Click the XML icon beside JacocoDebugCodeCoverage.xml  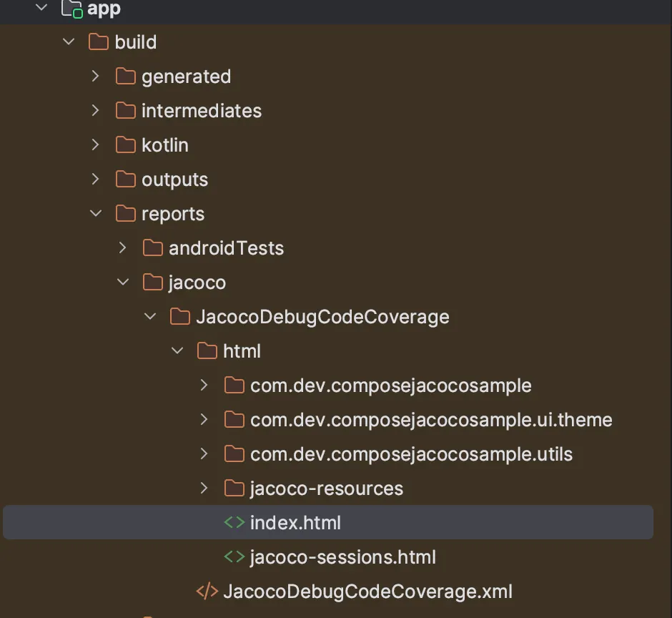pos(205,591)
